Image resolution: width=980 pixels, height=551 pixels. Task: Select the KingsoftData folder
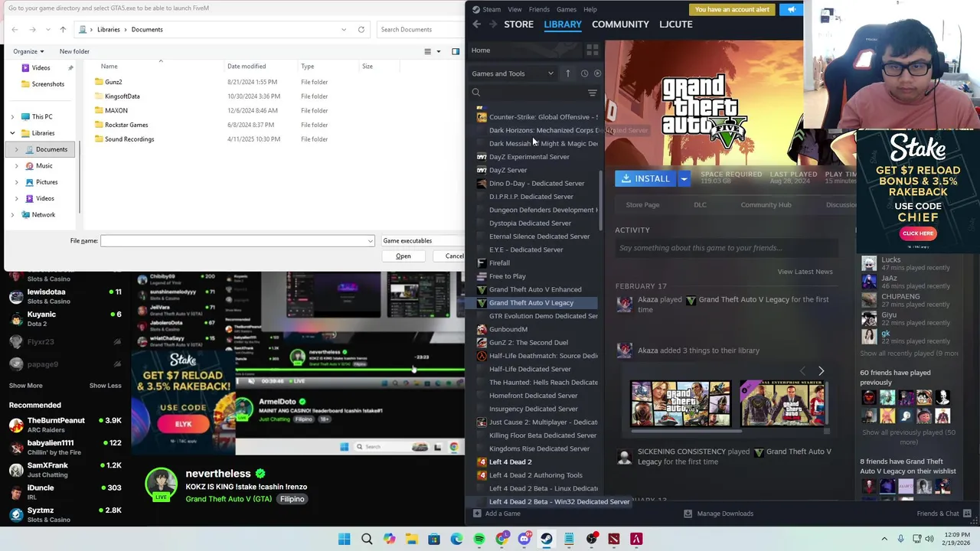(122, 96)
